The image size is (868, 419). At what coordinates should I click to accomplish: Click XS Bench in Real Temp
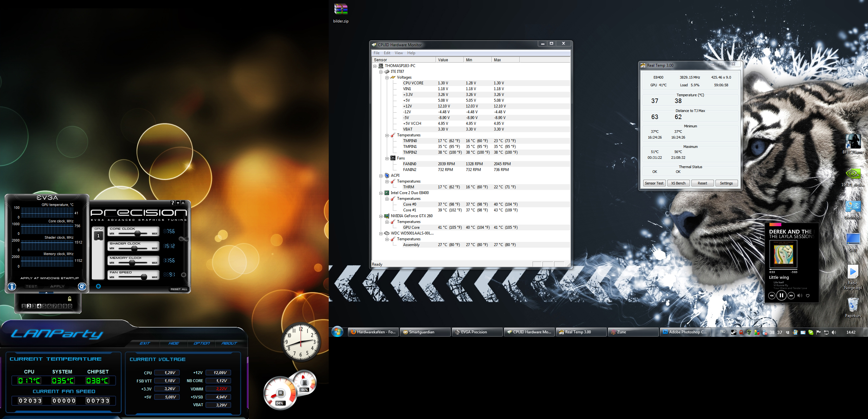coord(678,183)
